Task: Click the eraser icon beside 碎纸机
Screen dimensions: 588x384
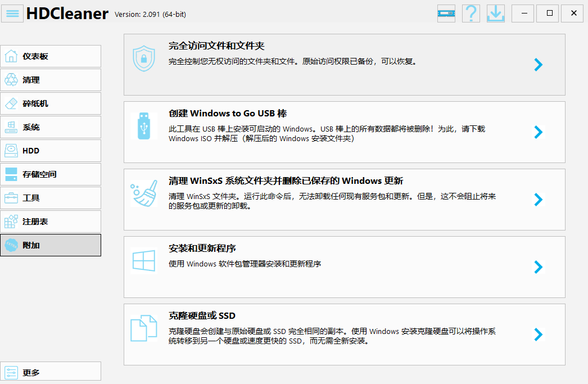Action: [11, 103]
